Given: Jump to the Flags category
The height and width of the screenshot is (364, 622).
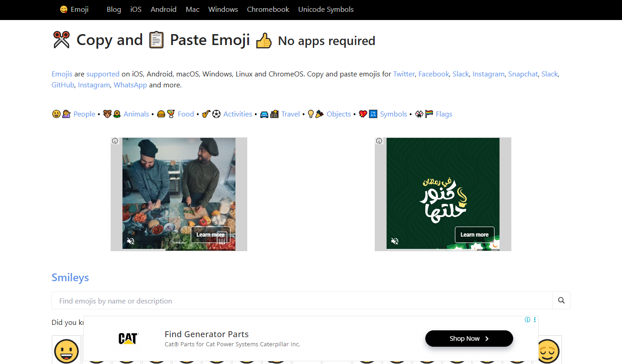Looking at the screenshot, I should (x=444, y=114).
